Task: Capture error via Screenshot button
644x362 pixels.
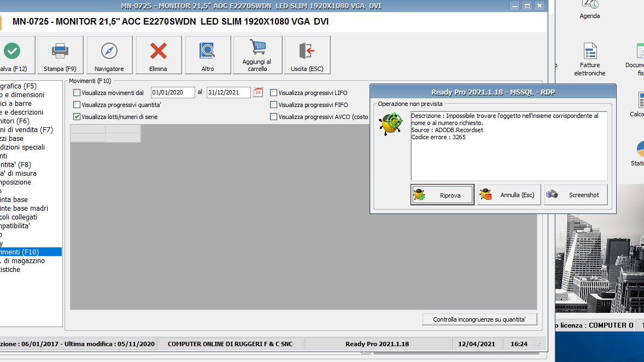Action: (x=576, y=195)
